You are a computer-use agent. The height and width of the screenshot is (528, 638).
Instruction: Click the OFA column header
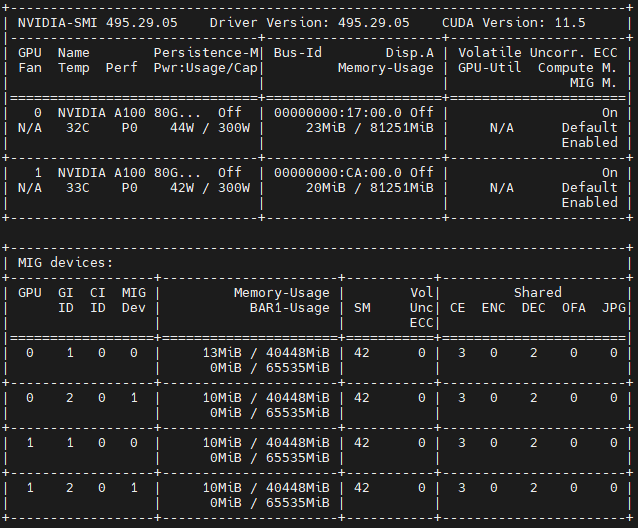[x=574, y=308]
